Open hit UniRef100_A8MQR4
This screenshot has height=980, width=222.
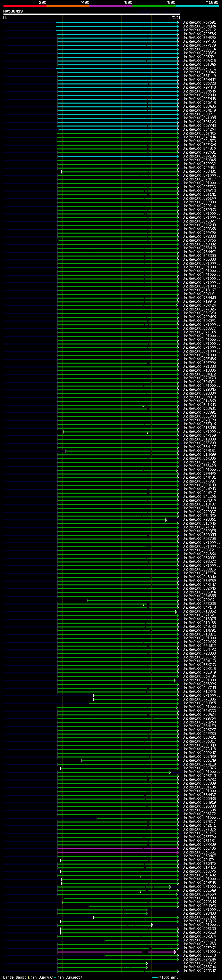pyautogui.click(x=199, y=26)
